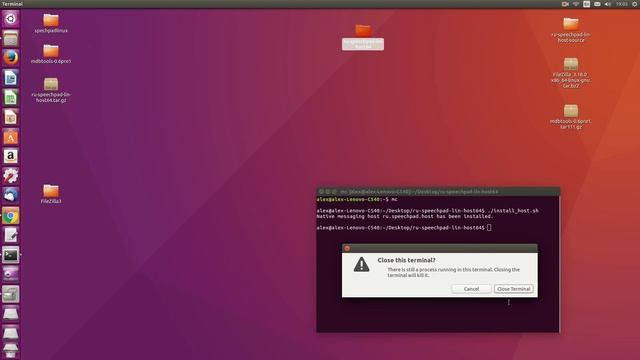Screen dimensions: 640x360
Task: Launch Firefox from the launcher
Action: click(11, 58)
